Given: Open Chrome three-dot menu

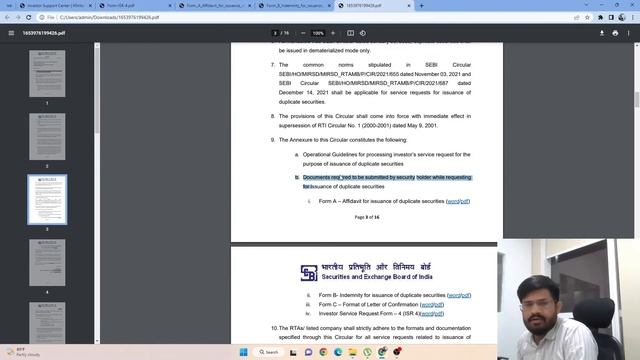Looking at the screenshot, I should point(633,18).
